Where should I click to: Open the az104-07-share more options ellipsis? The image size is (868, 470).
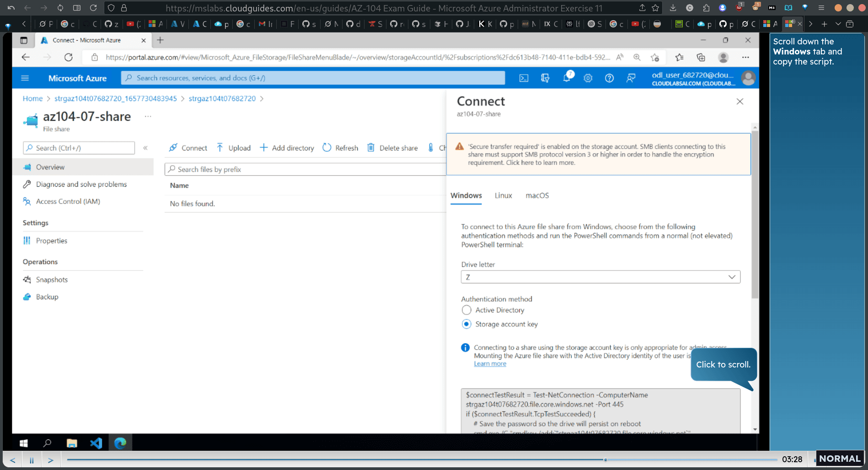[x=148, y=116]
